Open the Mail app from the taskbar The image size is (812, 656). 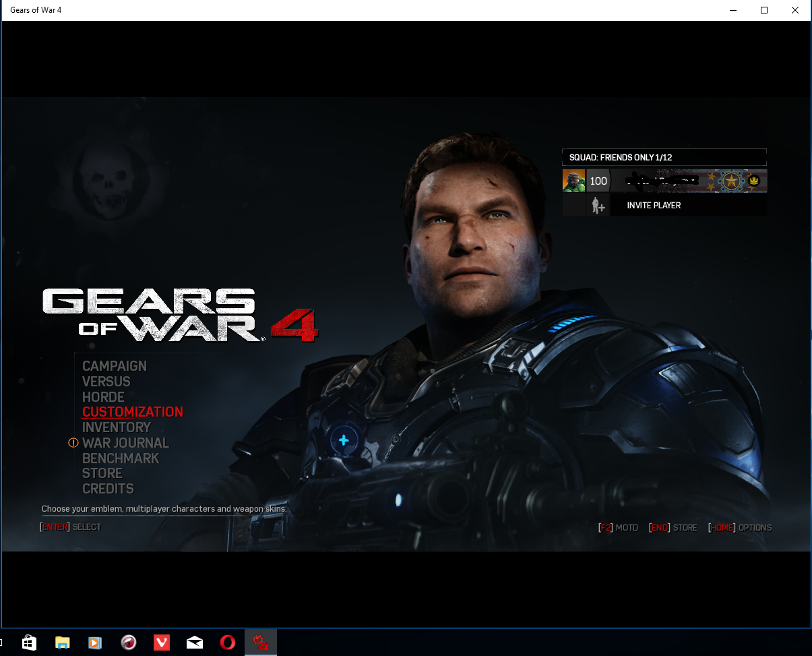tap(194, 643)
